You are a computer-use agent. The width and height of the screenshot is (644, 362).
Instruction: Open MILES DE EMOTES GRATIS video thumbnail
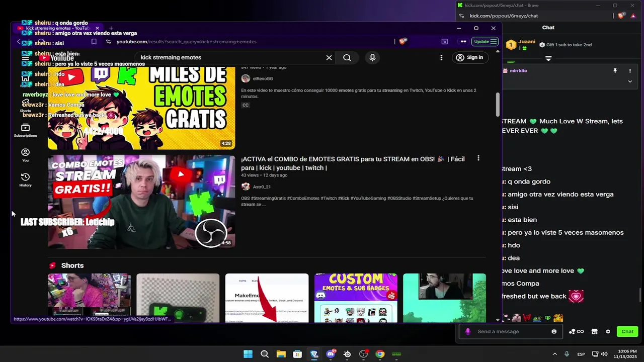pyautogui.click(x=141, y=108)
